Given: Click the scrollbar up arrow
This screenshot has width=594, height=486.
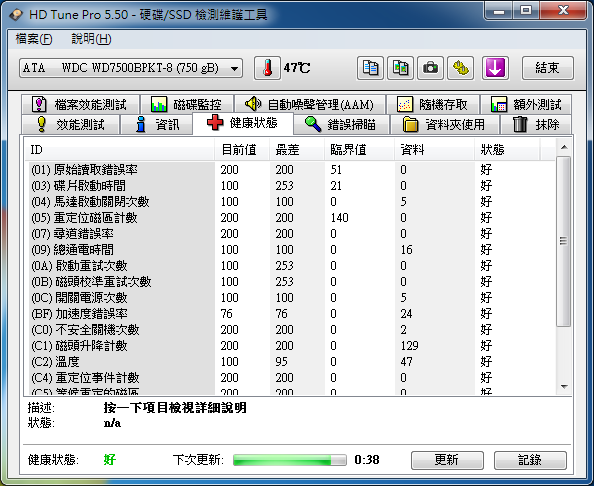Looking at the screenshot, I should 564,147.
